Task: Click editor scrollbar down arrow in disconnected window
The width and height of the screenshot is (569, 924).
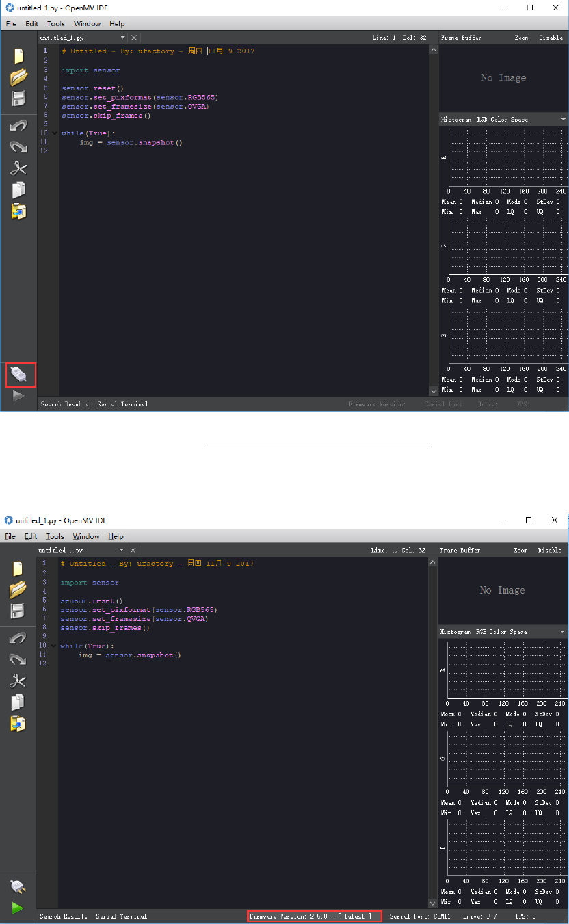Action: click(433, 392)
